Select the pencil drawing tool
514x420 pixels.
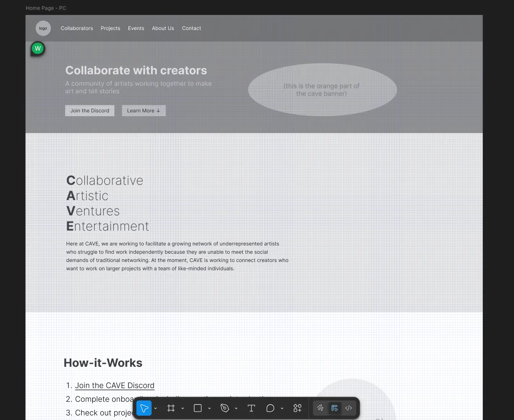pyautogui.click(x=320, y=408)
